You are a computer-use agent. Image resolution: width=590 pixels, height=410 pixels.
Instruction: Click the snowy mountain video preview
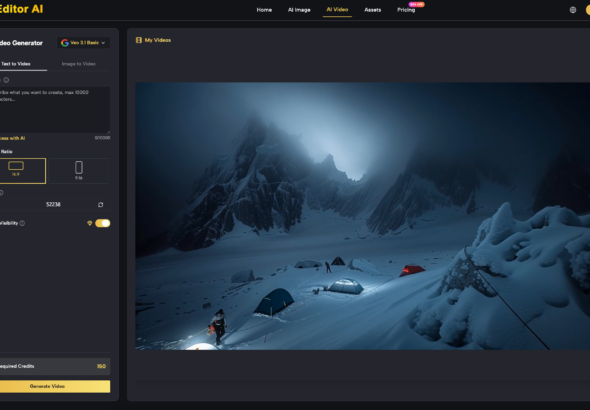[x=362, y=216]
